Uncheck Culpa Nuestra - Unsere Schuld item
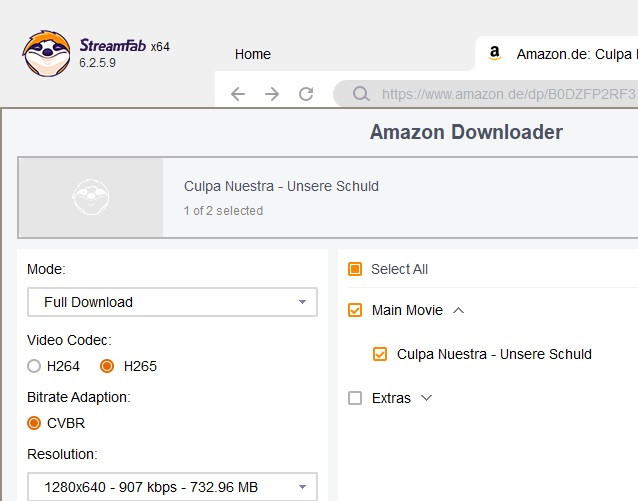638x501 pixels. coord(380,354)
